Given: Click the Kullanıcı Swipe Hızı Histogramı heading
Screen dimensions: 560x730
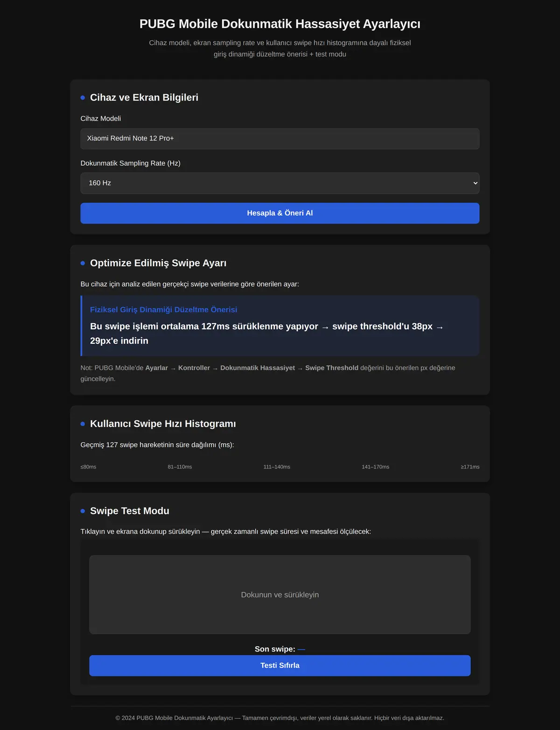Looking at the screenshot, I should pos(163,424).
